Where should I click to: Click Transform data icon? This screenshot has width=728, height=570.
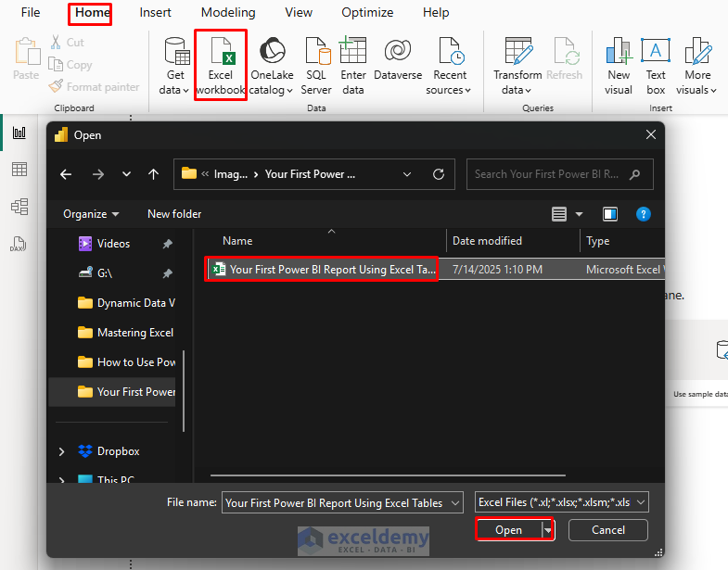[518, 51]
